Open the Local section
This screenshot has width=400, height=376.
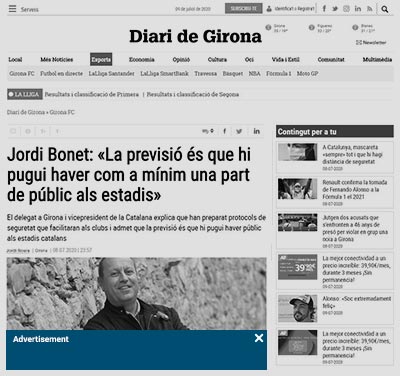coord(15,60)
